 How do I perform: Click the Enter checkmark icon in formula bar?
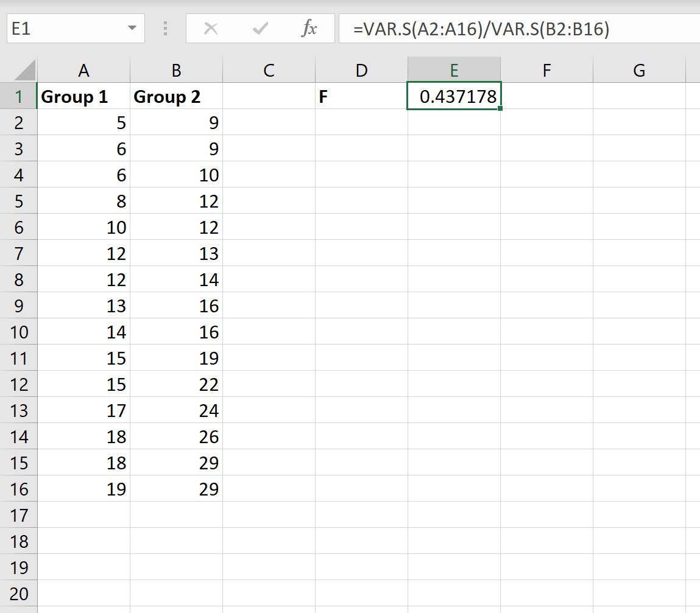click(260, 29)
